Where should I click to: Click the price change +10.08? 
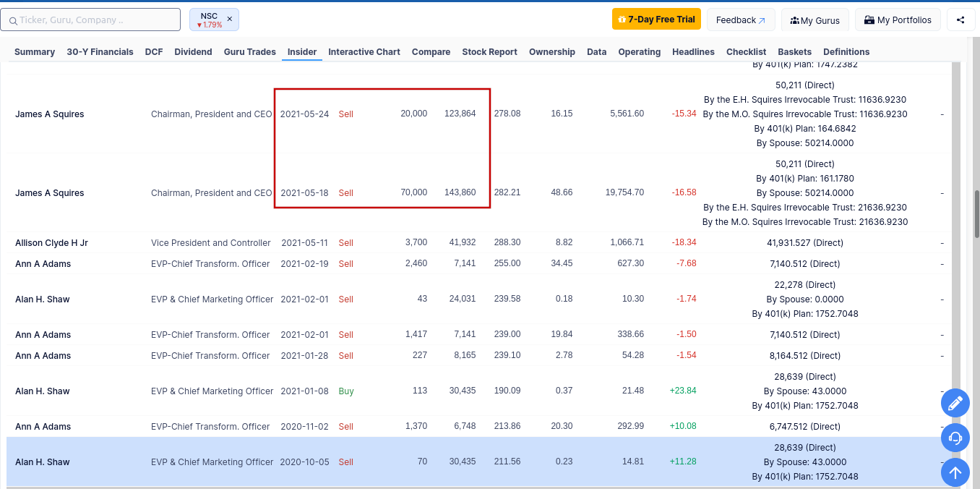click(x=683, y=427)
